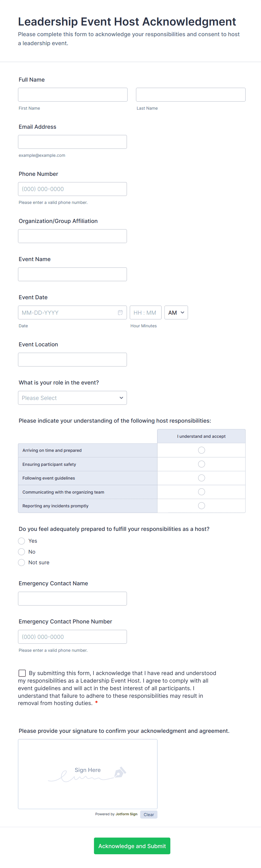Image resolution: width=261 pixels, height=868 pixels.
Task: Check the acknowledgment agreement checkbox
Action: tap(22, 673)
